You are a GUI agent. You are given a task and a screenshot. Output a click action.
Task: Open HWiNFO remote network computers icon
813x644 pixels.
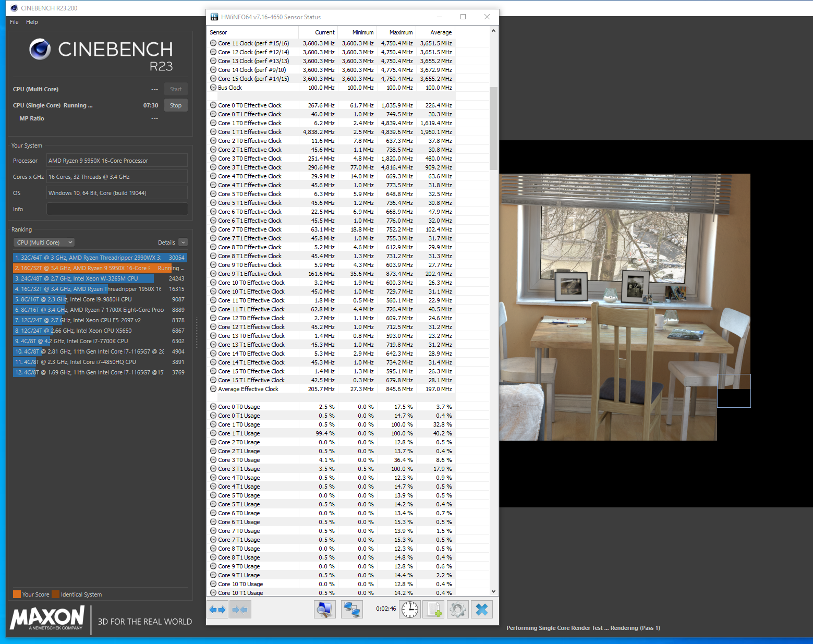coord(352,609)
